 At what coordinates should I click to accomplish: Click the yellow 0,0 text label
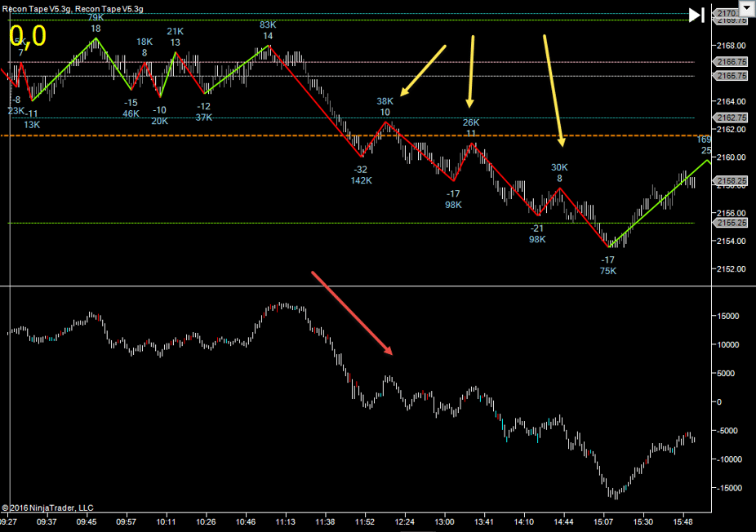pos(27,36)
